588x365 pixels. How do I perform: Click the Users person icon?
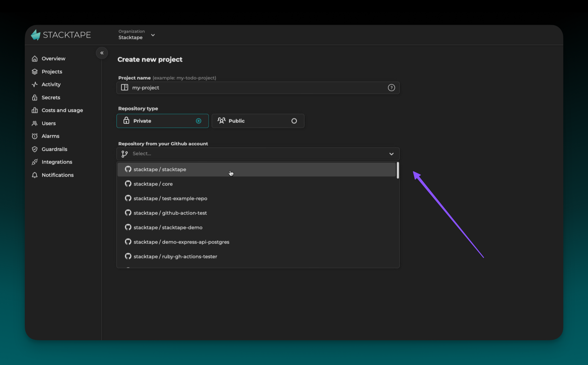[35, 123]
